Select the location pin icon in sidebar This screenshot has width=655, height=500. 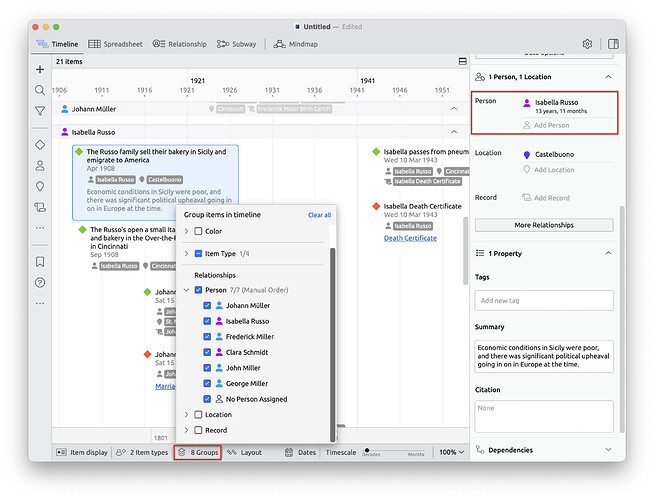pyautogui.click(x=40, y=186)
